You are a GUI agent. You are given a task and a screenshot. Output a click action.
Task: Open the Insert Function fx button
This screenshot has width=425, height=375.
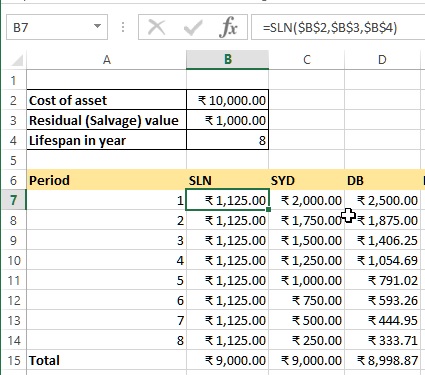tap(228, 27)
